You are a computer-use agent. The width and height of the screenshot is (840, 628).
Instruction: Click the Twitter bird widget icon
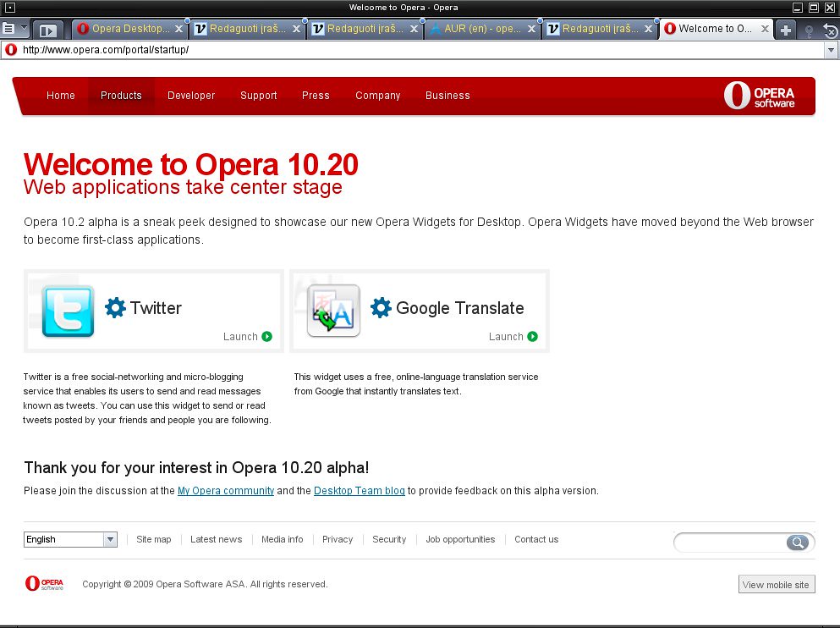[68, 311]
